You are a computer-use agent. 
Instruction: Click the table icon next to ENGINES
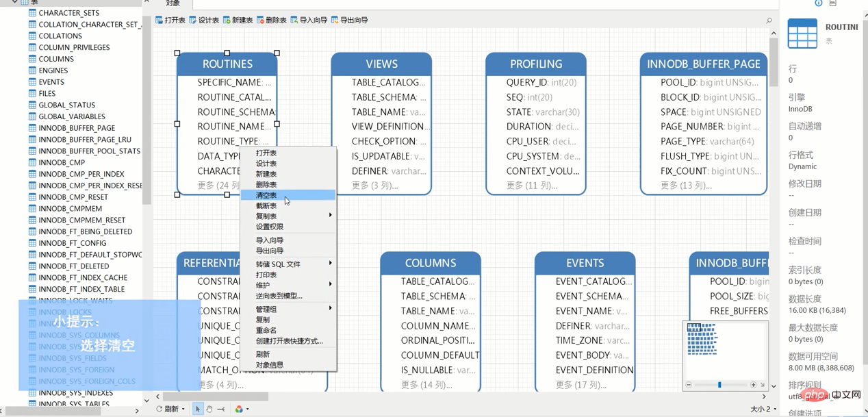click(32, 71)
